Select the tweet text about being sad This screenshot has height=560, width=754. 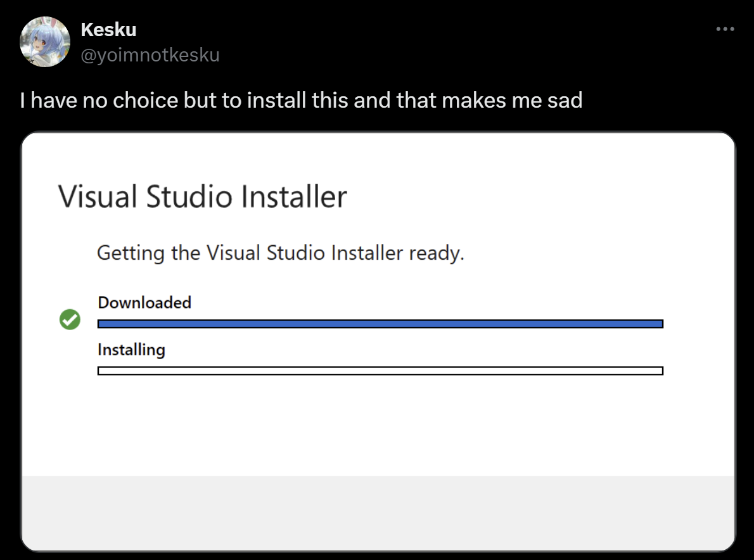coord(301,101)
